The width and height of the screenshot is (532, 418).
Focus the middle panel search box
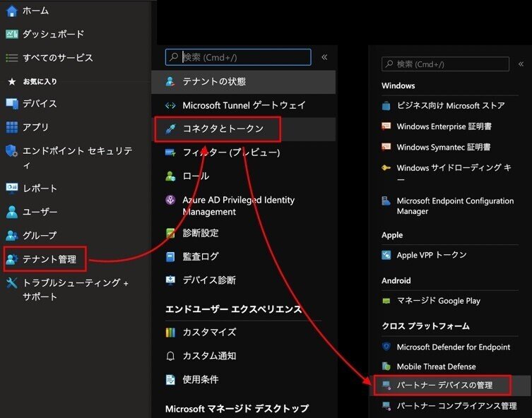[238, 57]
